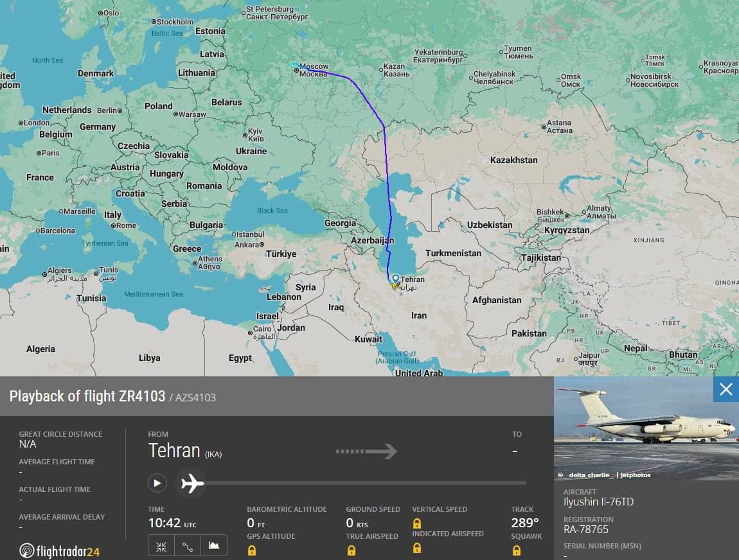Close the flight playback panel

click(x=726, y=389)
